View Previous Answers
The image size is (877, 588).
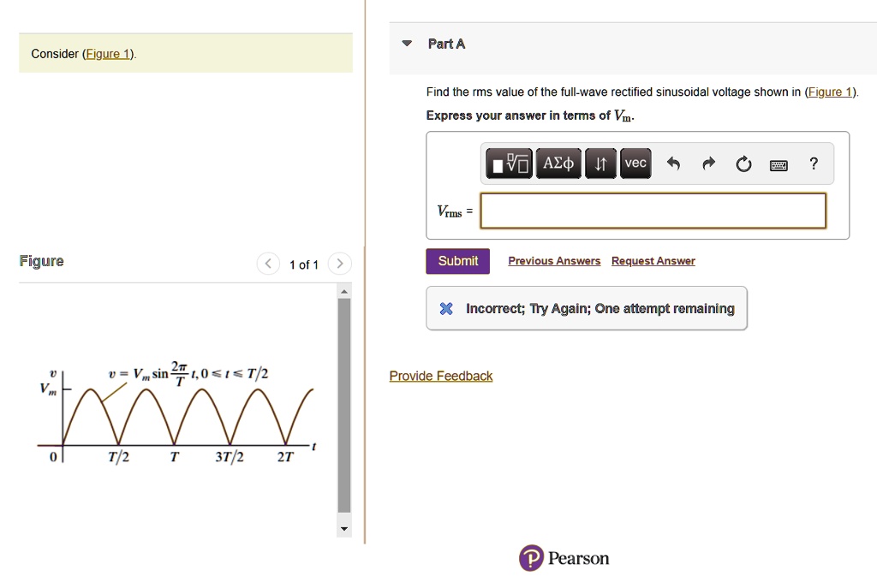554,260
